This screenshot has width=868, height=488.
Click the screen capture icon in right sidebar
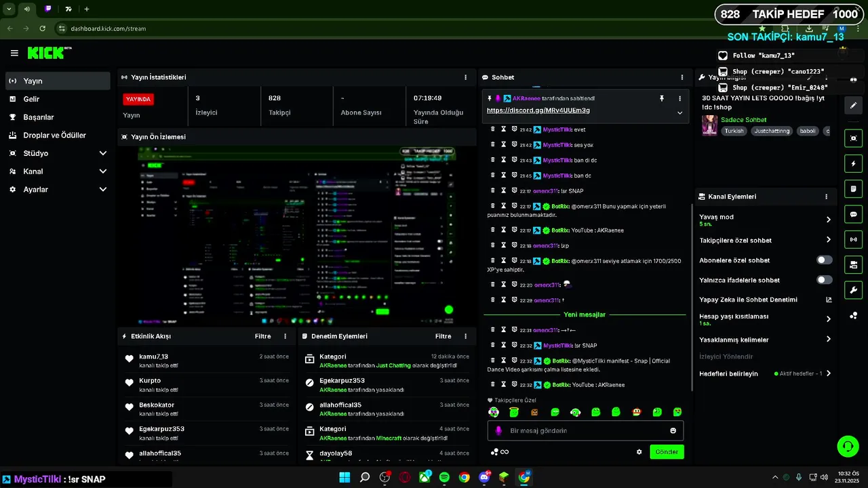click(x=853, y=138)
